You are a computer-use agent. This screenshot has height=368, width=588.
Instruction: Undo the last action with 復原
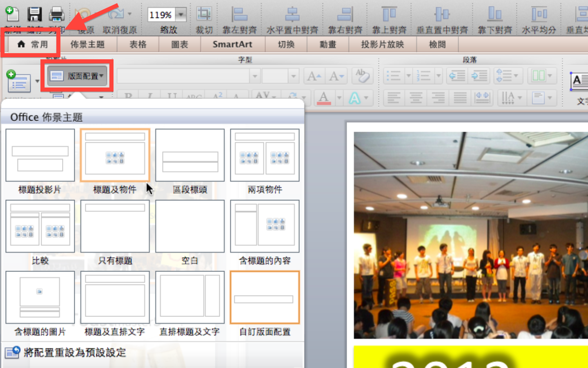coord(83,14)
